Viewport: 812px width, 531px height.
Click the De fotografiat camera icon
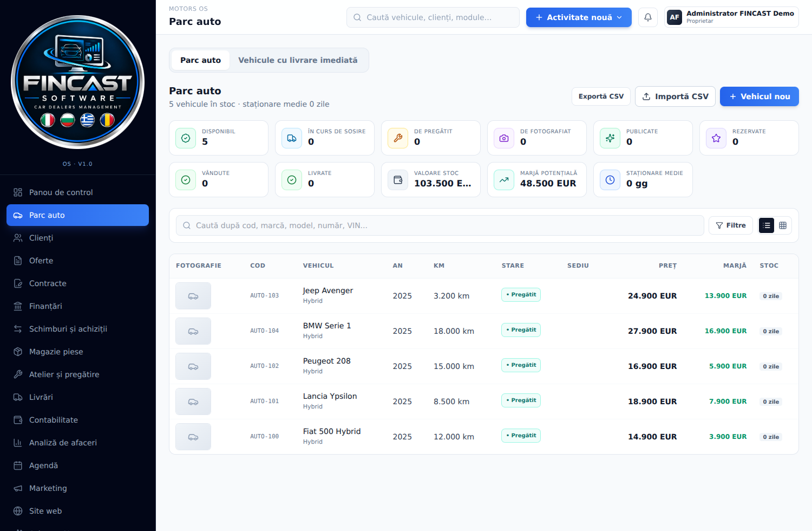[x=504, y=138]
